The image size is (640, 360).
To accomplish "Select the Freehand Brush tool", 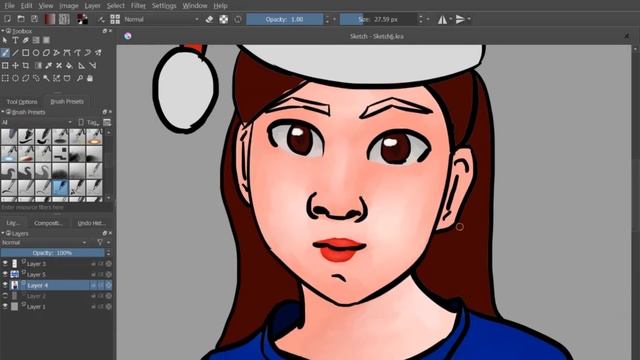I will point(5,53).
